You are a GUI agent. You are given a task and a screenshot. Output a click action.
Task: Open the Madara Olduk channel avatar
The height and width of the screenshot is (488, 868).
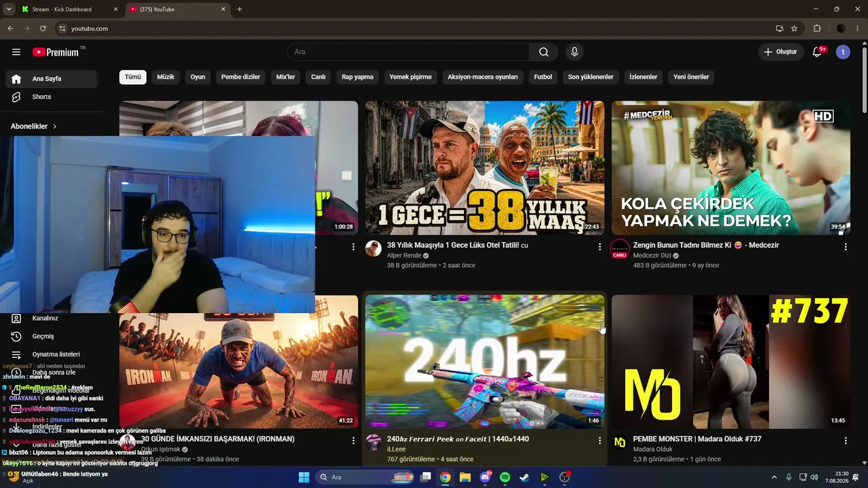pos(620,442)
